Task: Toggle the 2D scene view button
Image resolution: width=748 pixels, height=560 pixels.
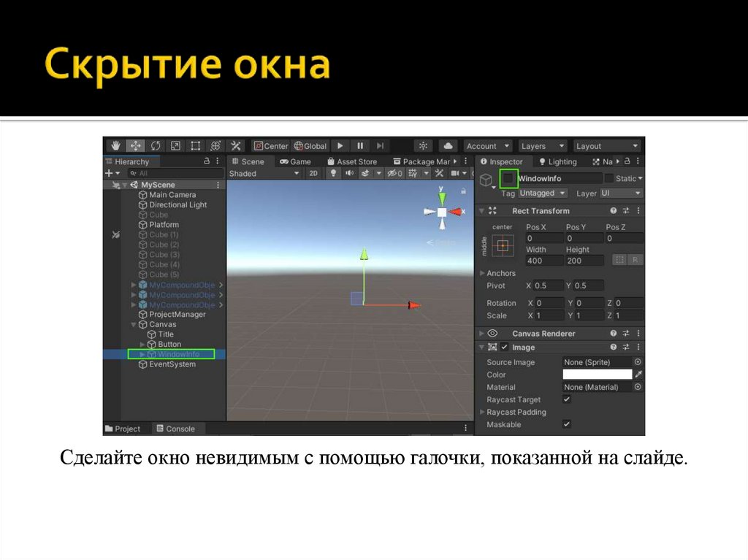Action: click(313, 173)
